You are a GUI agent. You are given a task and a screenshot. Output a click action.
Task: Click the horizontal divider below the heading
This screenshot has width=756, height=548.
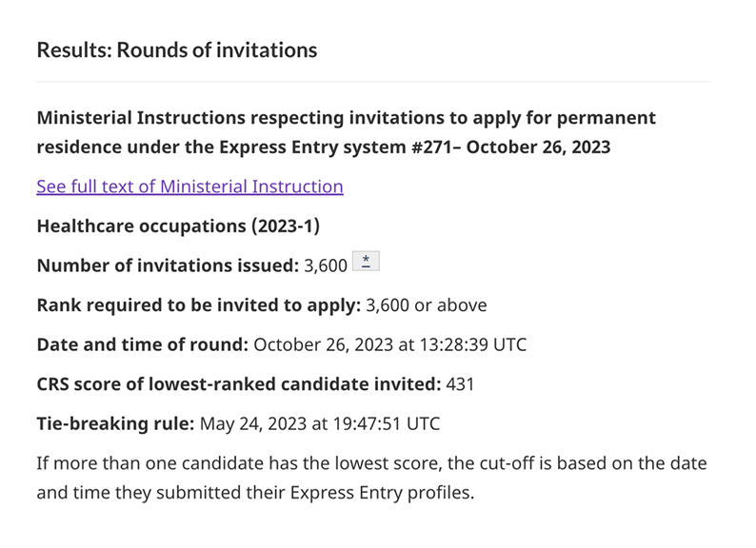tap(373, 82)
